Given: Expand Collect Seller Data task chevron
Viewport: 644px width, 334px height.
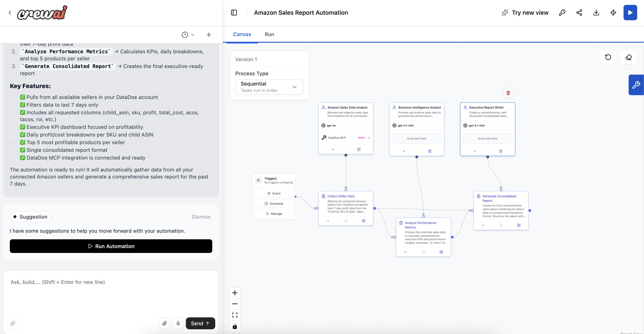Looking at the screenshot, I should (x=328, y=221).
